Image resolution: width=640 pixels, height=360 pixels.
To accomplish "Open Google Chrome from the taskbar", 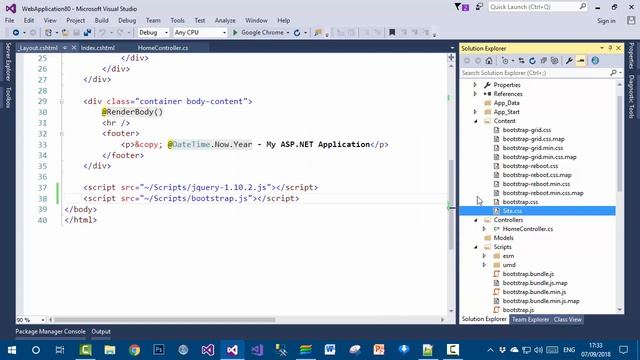I will [134, 350].
